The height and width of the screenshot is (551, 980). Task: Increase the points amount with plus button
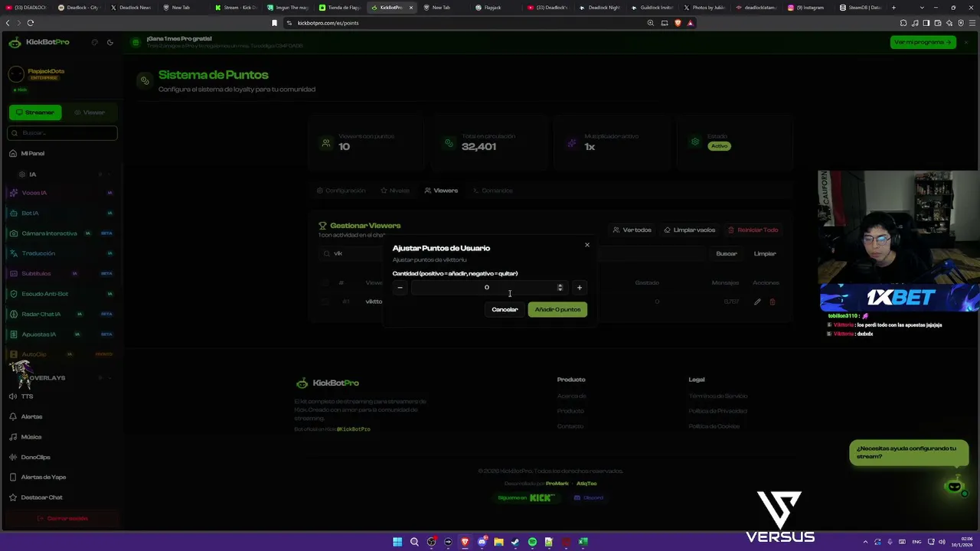coord(580,288)
